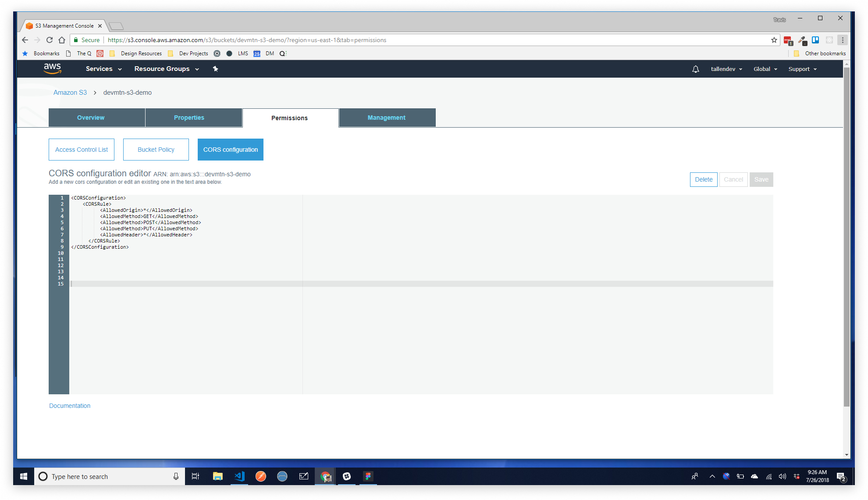The image size is (868, 500).
Task: Switch to the Properties tab
Action: pyautogui.click(x=189, y=118)
